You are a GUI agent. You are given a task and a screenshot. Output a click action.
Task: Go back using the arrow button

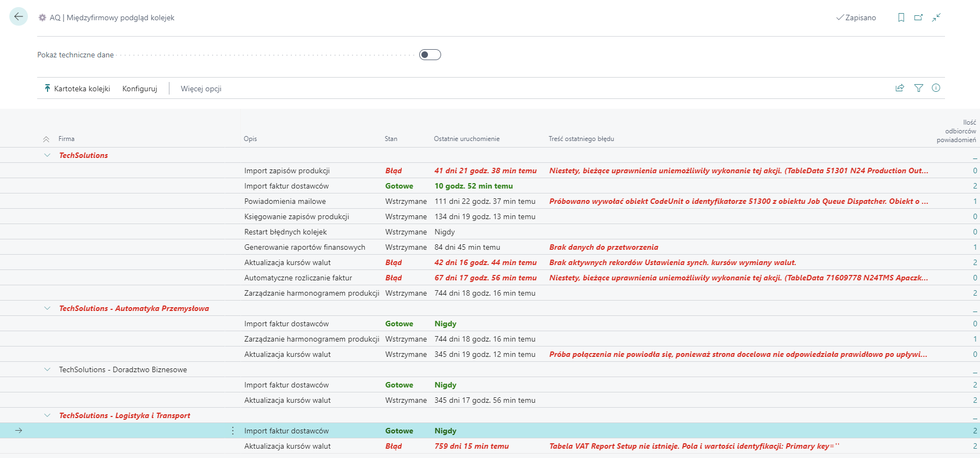(19, 16)
